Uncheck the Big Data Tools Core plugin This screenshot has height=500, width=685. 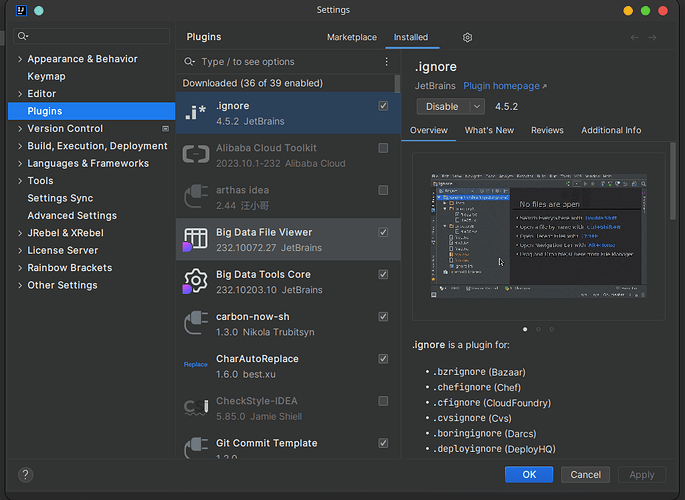pos(383,274)
